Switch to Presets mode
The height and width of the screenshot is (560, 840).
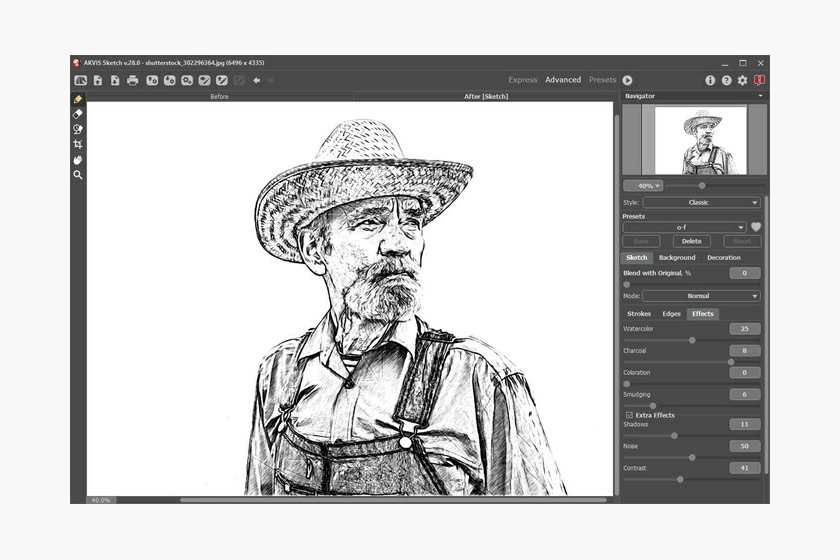pyautogui.click(x=603, y=80)
